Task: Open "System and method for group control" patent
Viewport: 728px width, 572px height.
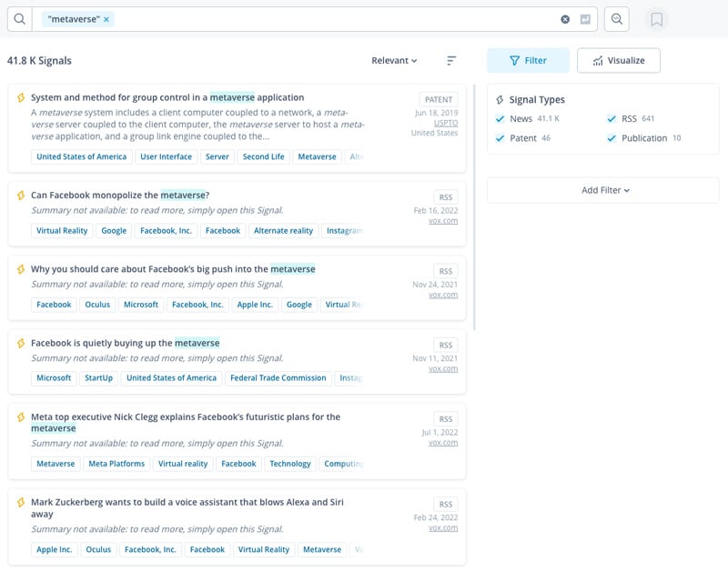Action: (167, 97)
